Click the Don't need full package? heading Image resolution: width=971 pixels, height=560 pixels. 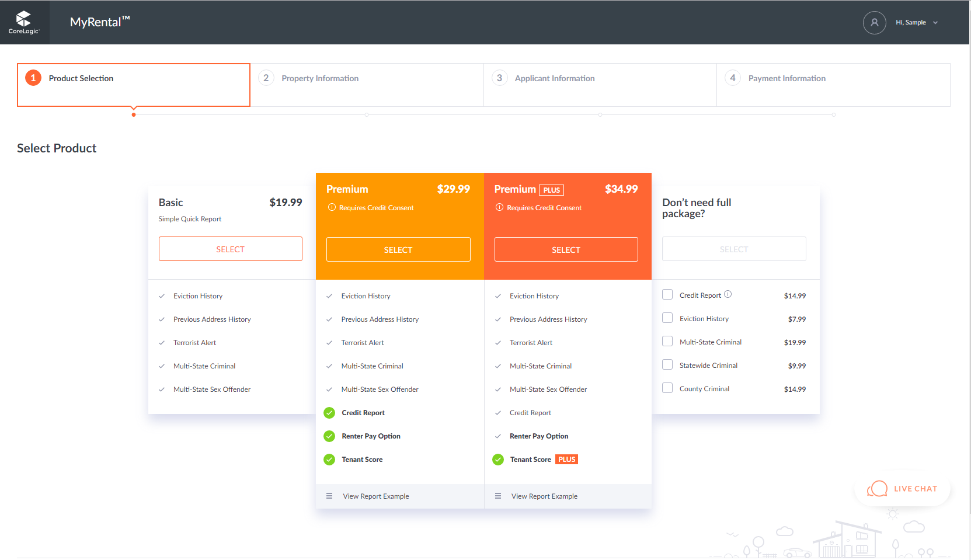697,208
